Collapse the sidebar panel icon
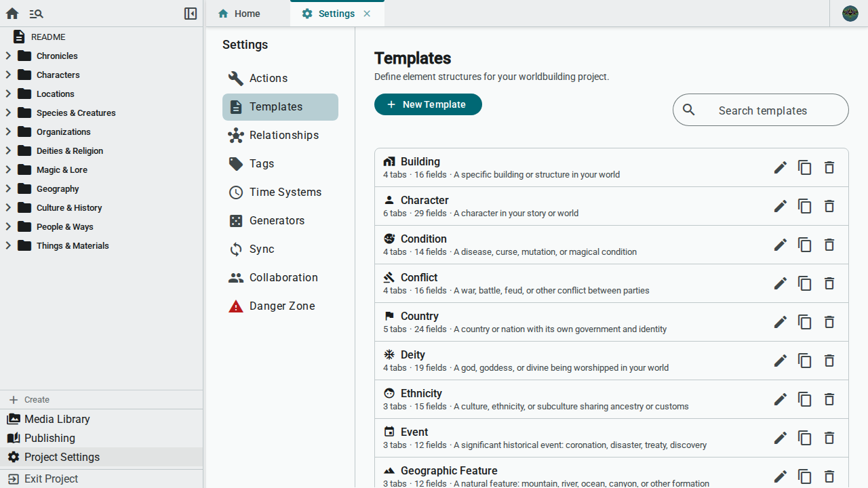This screenshot has width=868, height=488. (x=191, y=14)
